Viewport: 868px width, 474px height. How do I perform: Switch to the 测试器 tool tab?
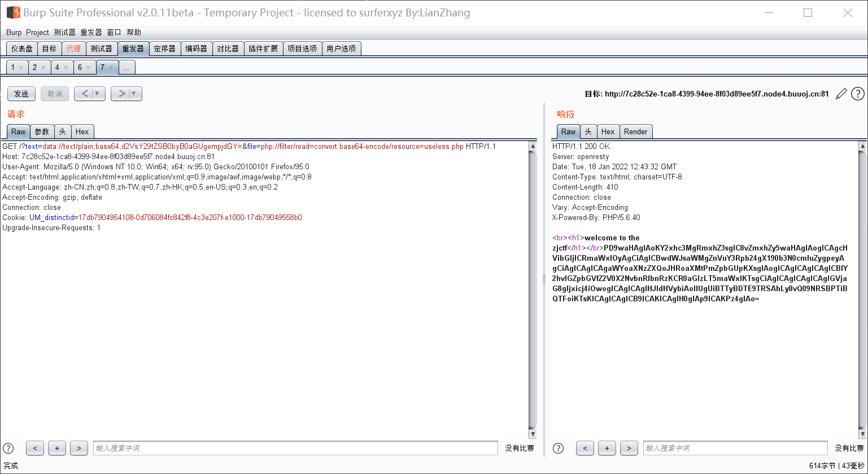point(102,49)
